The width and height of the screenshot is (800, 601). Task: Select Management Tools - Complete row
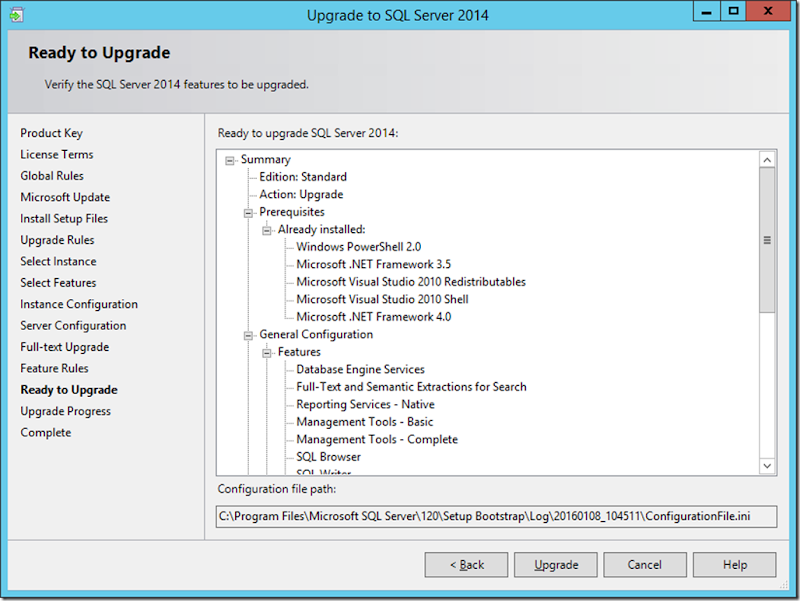[x=377, y=440]
